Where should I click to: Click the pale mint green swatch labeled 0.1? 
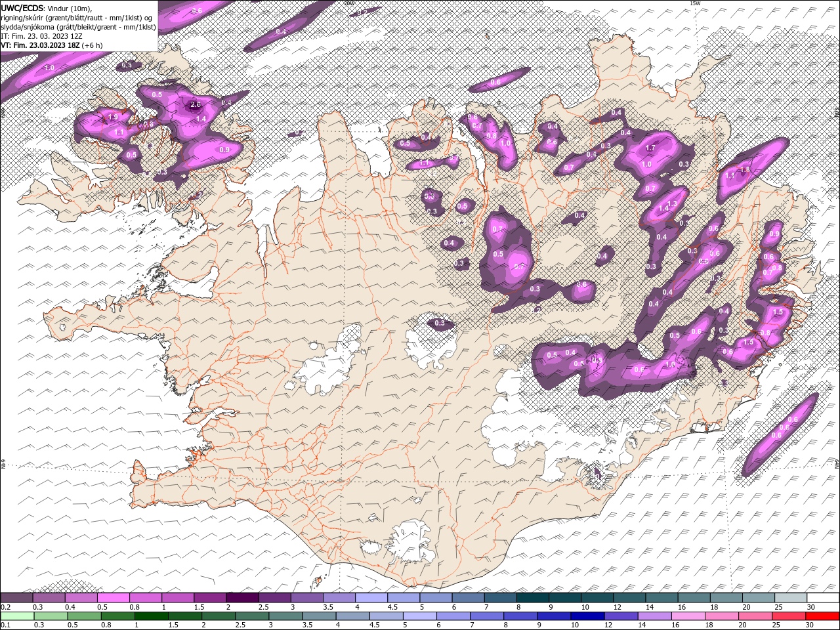tap(17, 616)
